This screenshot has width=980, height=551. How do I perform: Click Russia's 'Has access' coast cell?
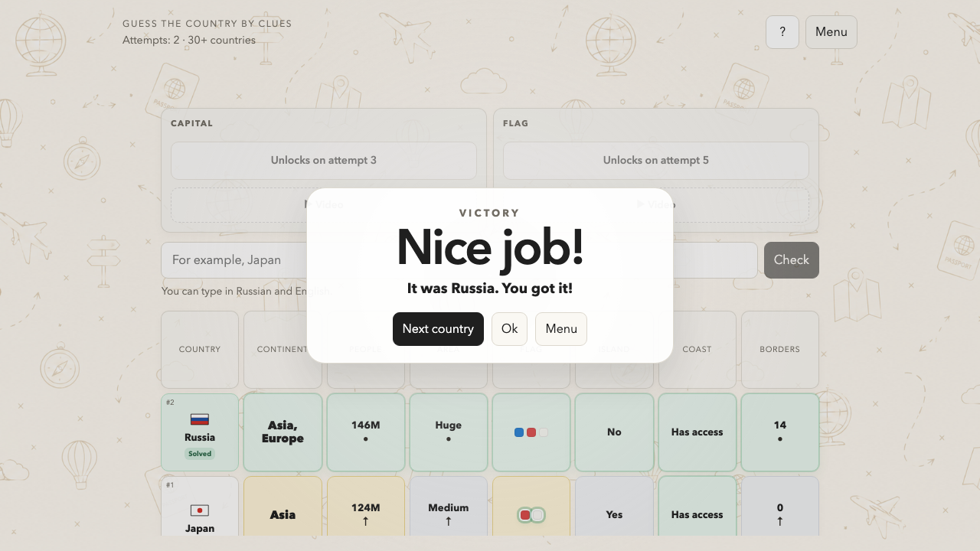pos(697,432)
